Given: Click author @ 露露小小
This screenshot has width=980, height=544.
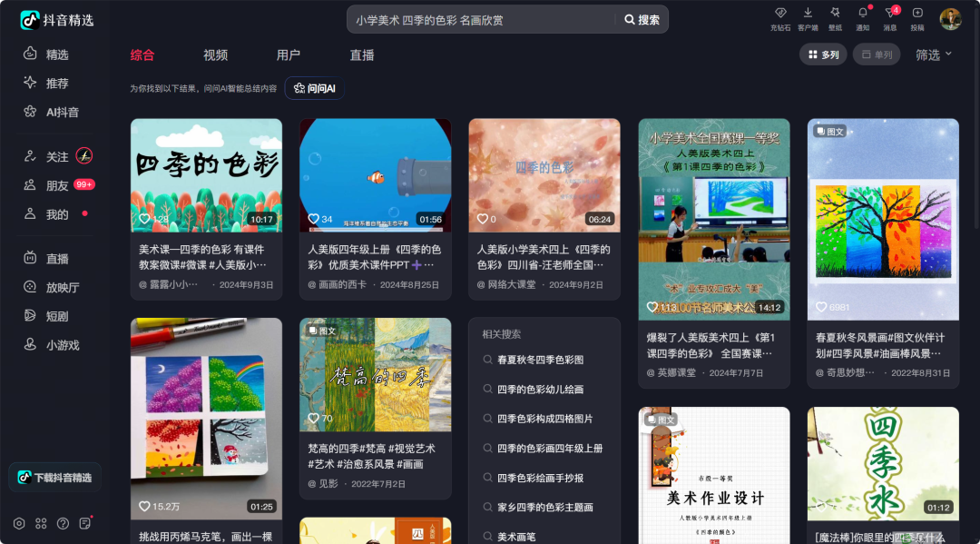Looking at the screenshot, I should 168,284.
